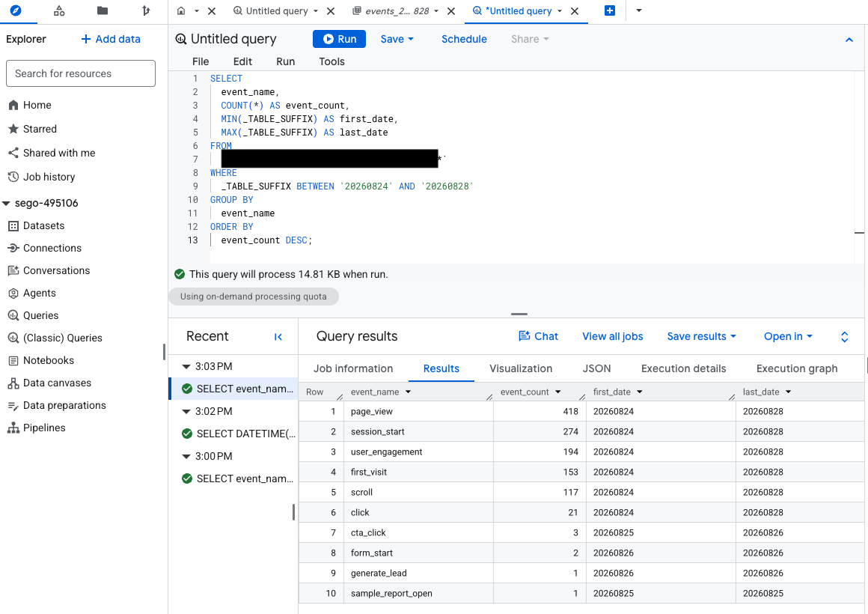This screenshot has height=614, width=868.
Task: Open Shared with me
Action: (52, 153)
